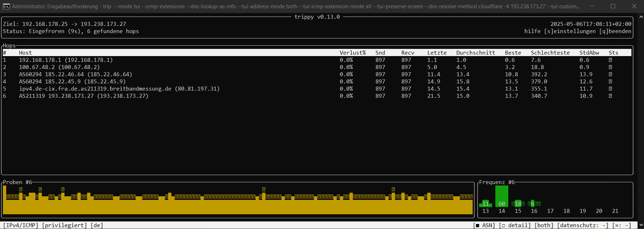This screenshot has width=644, height=229.
Task: Click the [s]einstellungen settings hint
Action: [x=570, y=31]
